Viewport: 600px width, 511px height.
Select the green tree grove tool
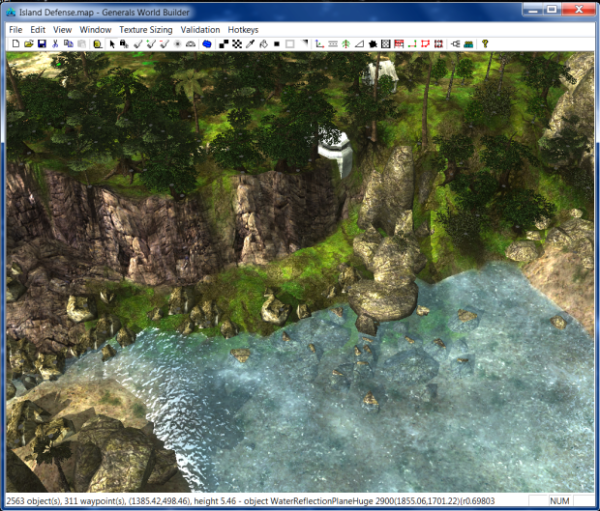346,44
